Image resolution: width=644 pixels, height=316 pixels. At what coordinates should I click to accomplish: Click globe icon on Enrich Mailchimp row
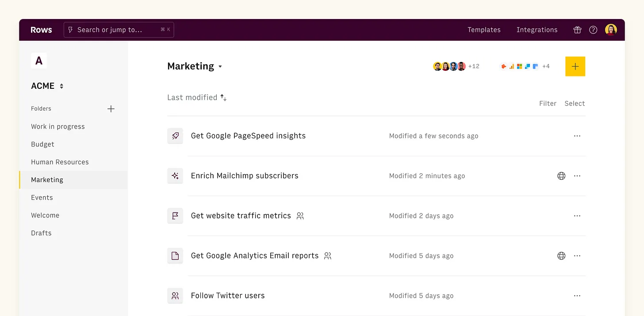[x=561, y=176]
